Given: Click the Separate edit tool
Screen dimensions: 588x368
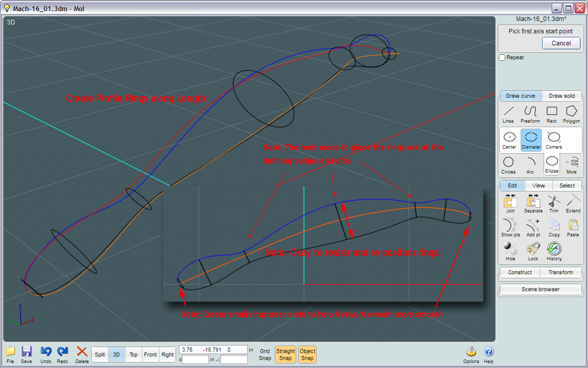Looking at the screenshot, I should tap(533, 203).
